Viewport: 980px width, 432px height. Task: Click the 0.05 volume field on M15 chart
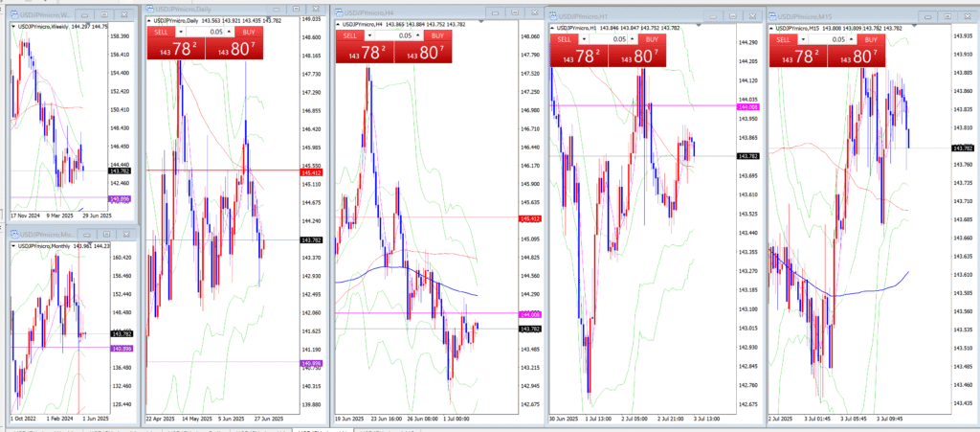pyautogui.click(x=828, y=38)
